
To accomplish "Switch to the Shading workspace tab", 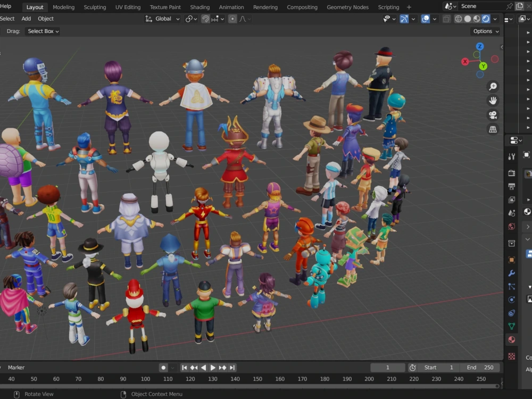I will pos(200,7).
